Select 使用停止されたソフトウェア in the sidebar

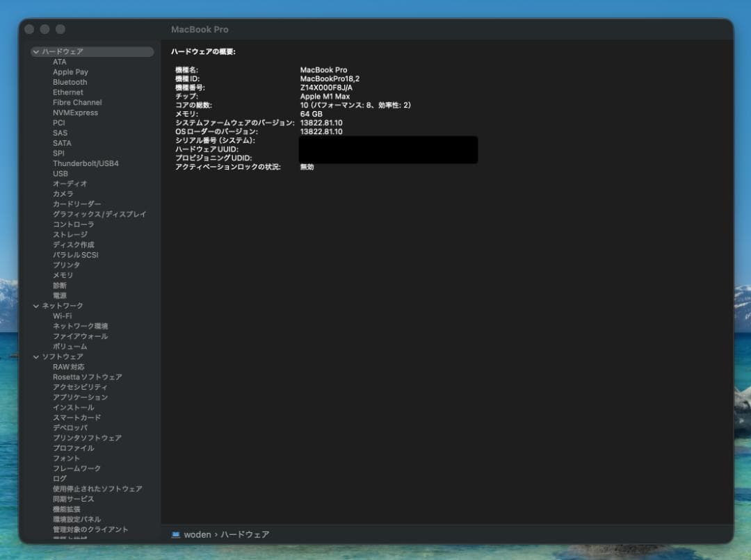pyautogui.click(x=98, y=488)
